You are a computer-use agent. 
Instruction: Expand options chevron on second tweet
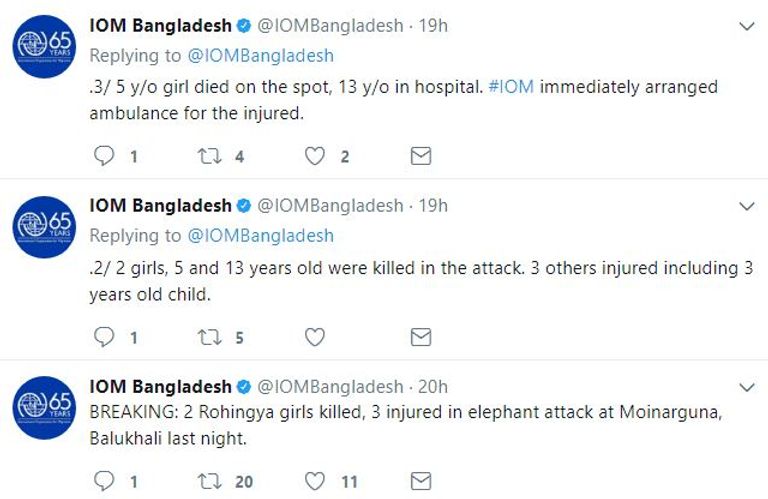tap(746, 206)
